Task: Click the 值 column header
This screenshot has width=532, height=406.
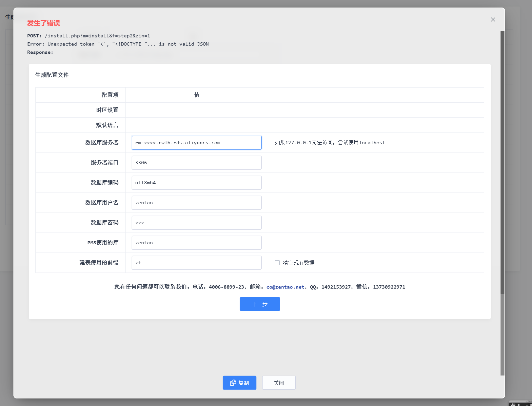Action: (197, 95)
